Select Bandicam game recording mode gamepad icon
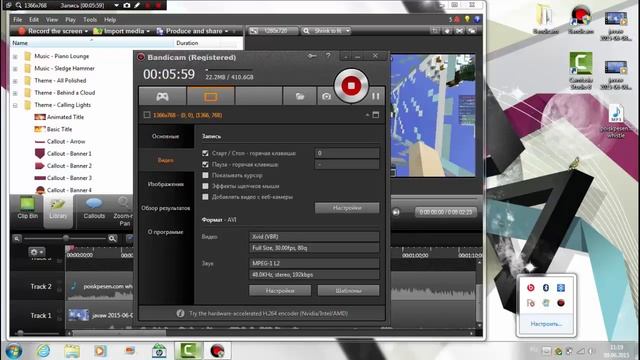Screen dimensions: 640x360 (162, 97)
